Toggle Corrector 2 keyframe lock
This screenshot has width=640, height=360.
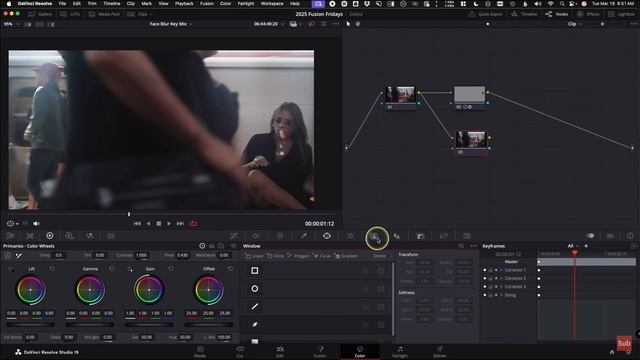click(490, 278)
